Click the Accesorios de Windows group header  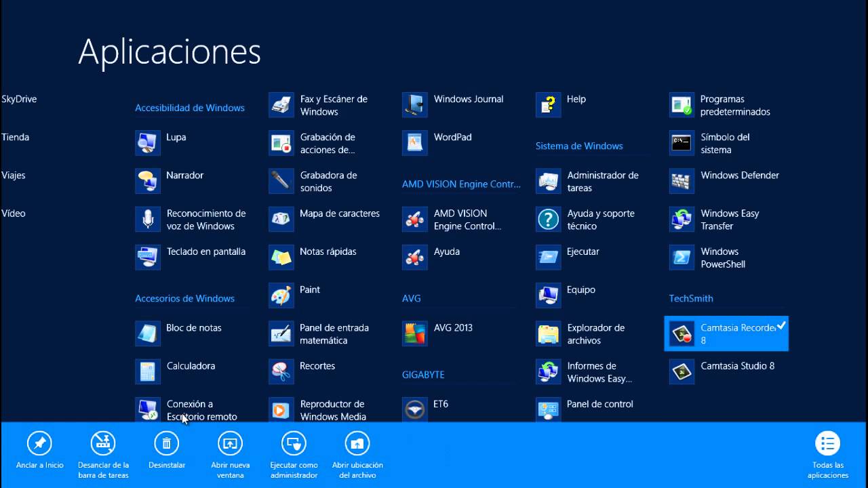click(x=184, y=298)
